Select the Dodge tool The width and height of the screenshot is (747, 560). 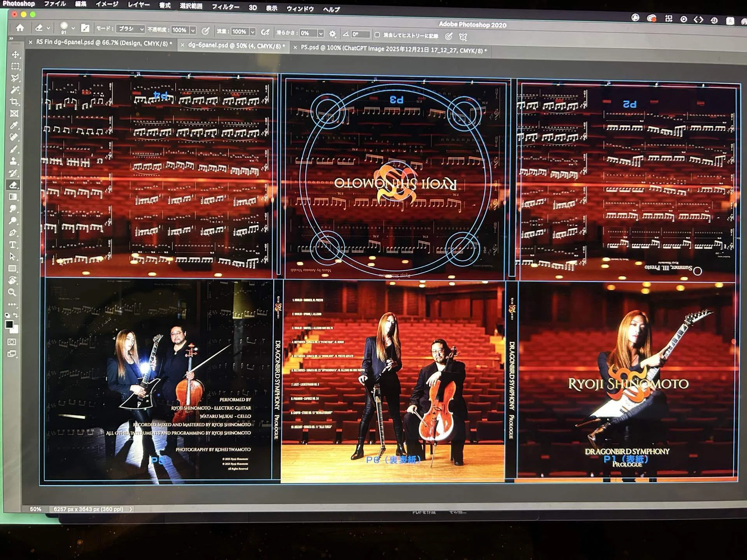click(13, 221)
